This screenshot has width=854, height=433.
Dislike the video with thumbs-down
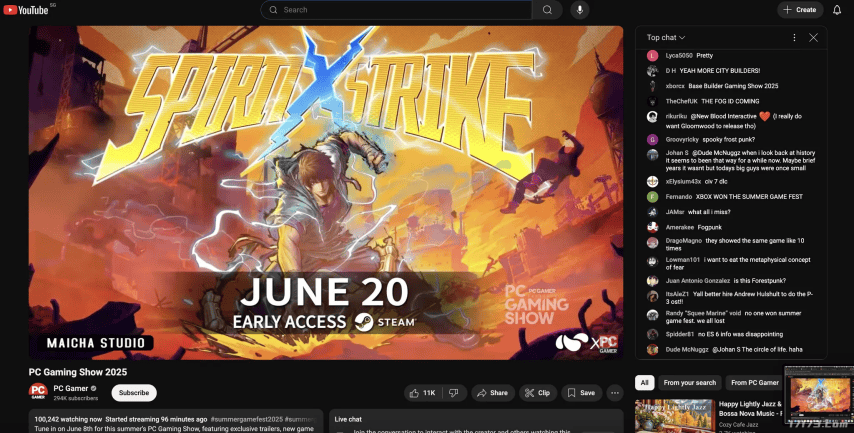(x=454, y=393)
